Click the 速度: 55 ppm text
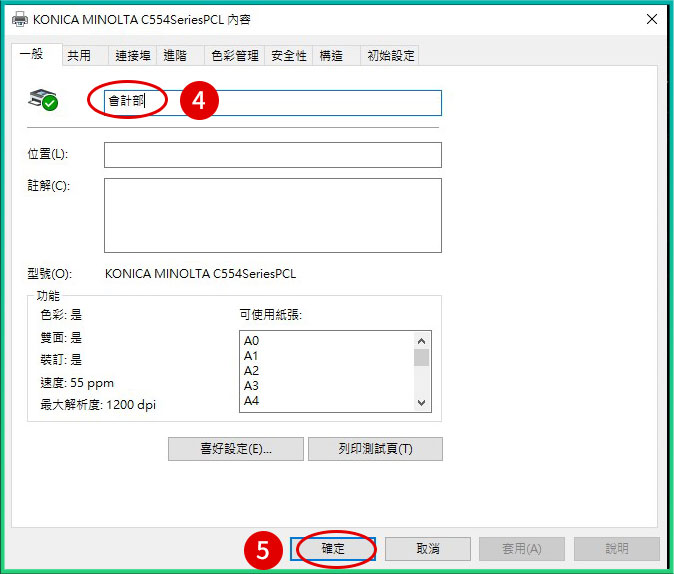 click(x=77, y=383)
